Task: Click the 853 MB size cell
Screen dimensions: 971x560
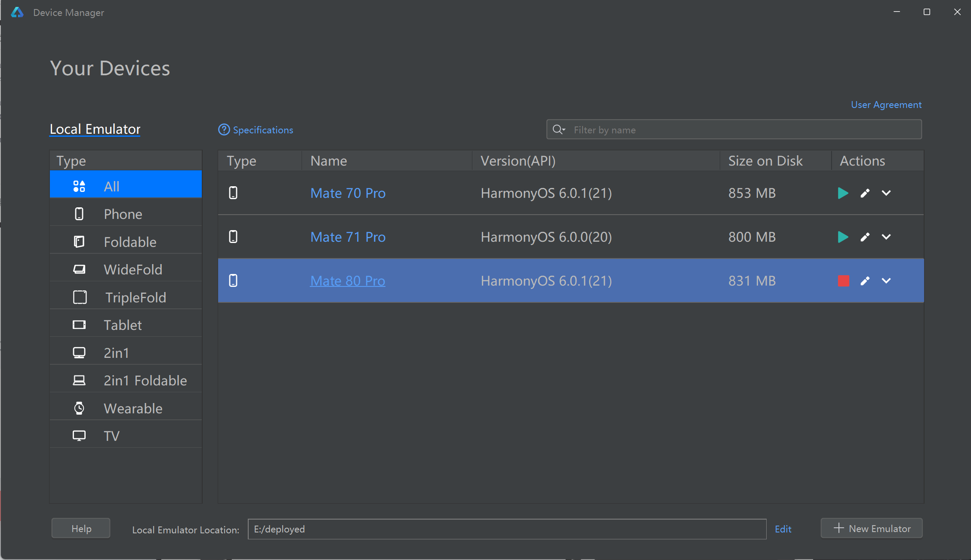Action: tap(752, 193)
